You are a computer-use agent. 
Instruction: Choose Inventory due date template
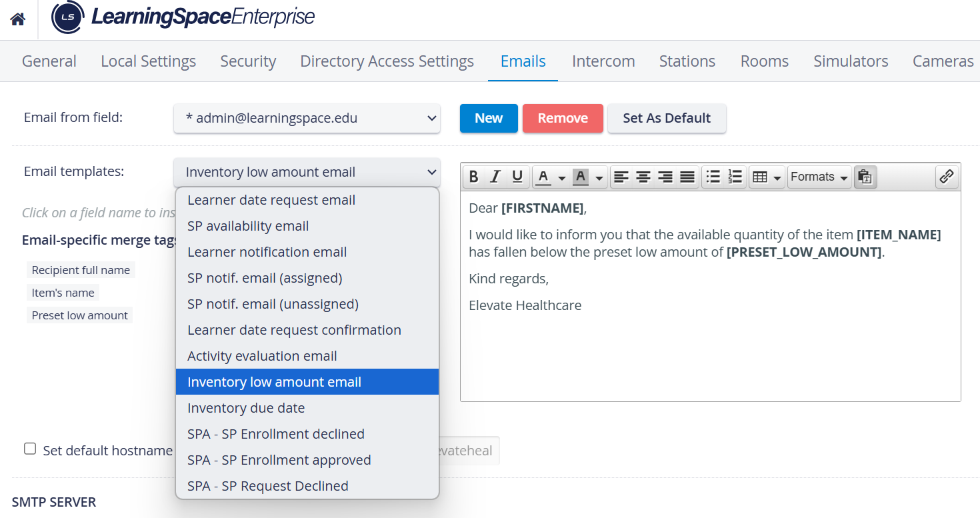click(307, 408)
